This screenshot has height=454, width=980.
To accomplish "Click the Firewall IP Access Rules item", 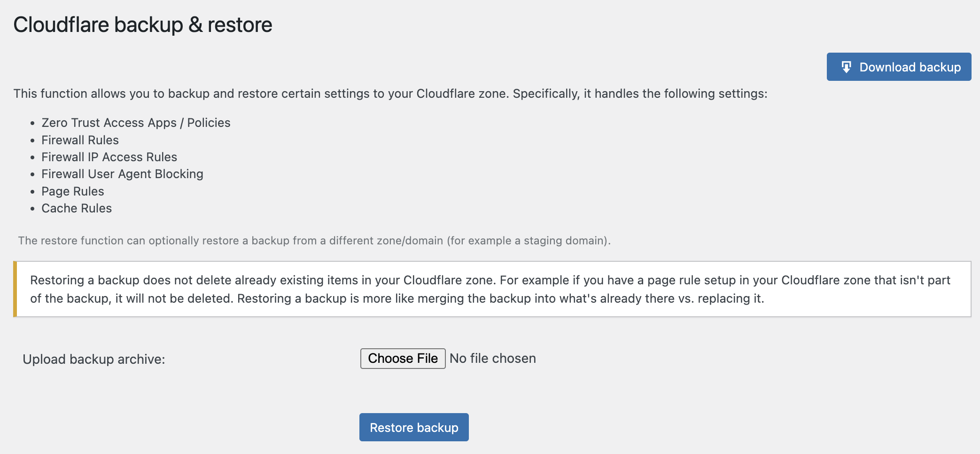I will pyautogui.click(x=109, y=157).
